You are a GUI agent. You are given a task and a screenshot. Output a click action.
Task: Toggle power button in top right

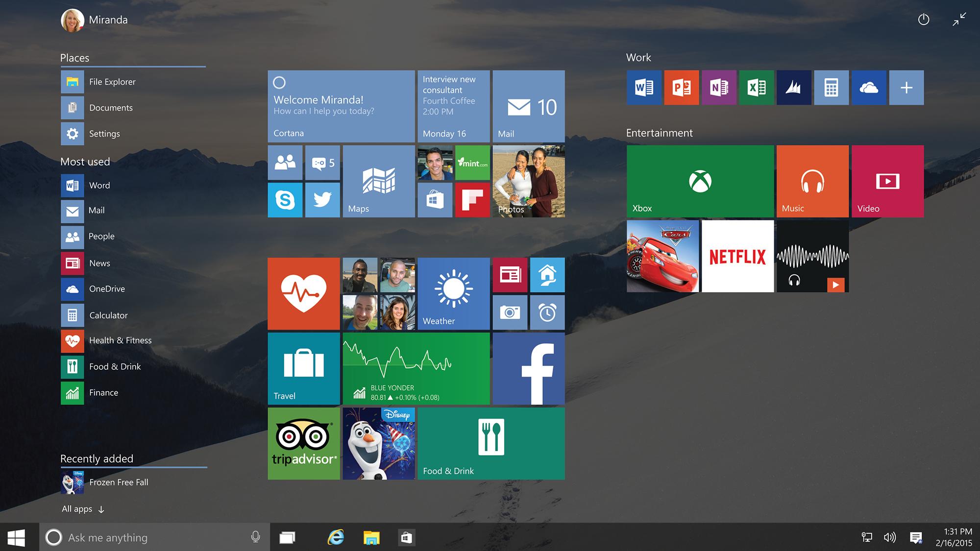tap(923, 18)
